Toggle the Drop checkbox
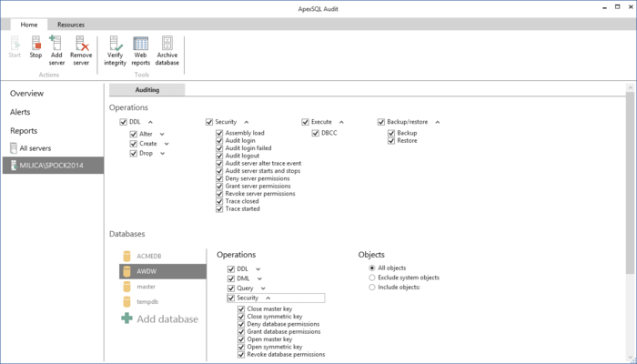637x364 pixels. 133,154
